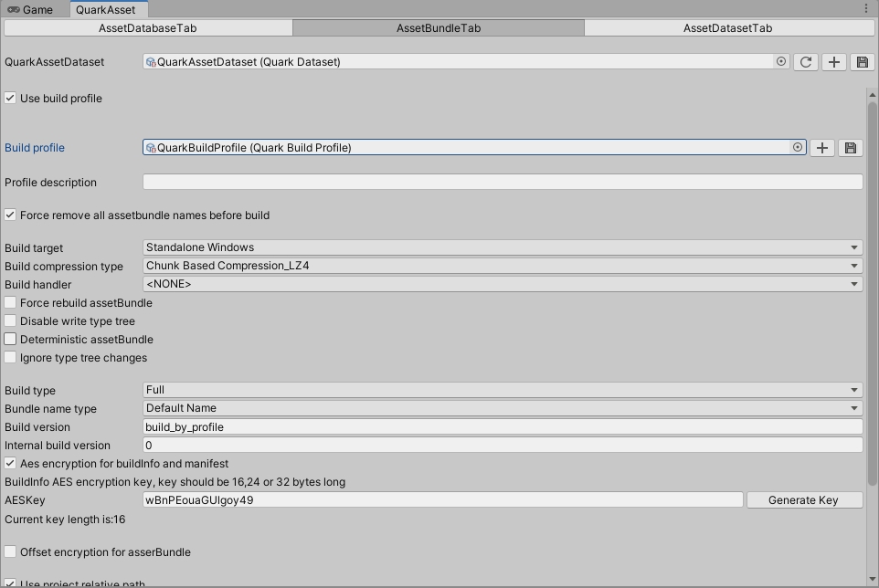
Task: Switch to AssetDatasetTab
Action: 727,28
